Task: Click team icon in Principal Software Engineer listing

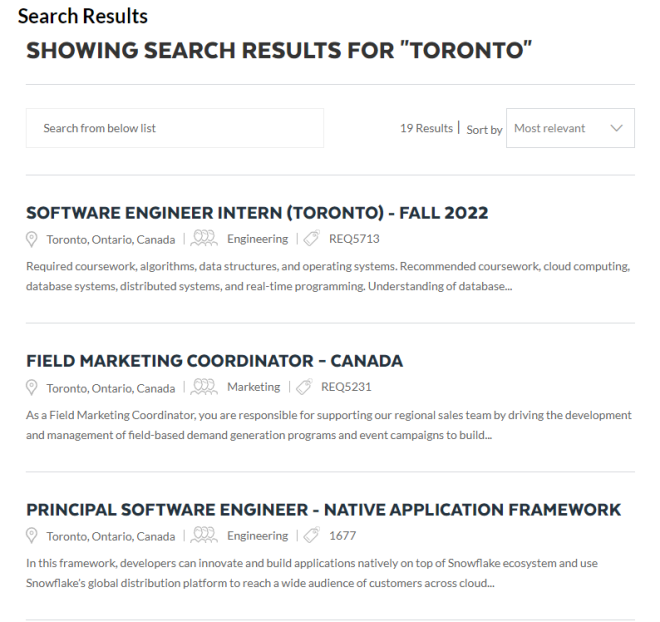Action: pos(204,535)
